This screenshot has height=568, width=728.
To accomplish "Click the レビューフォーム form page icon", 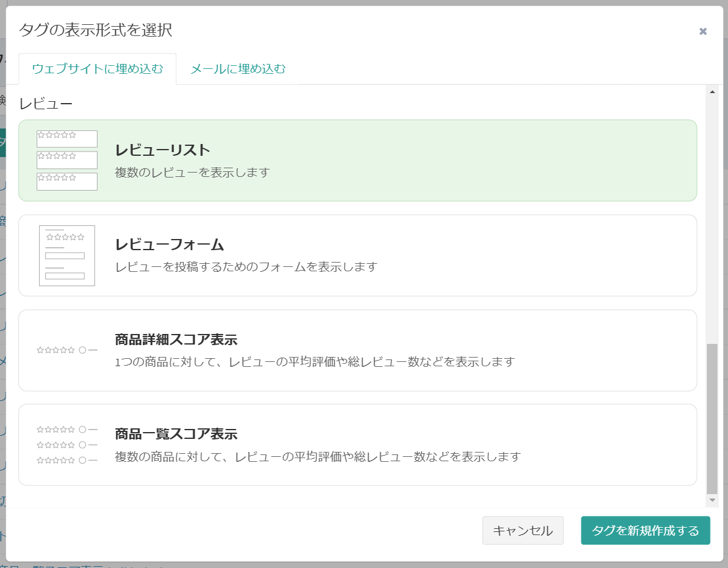I will (x=67, y=256).
